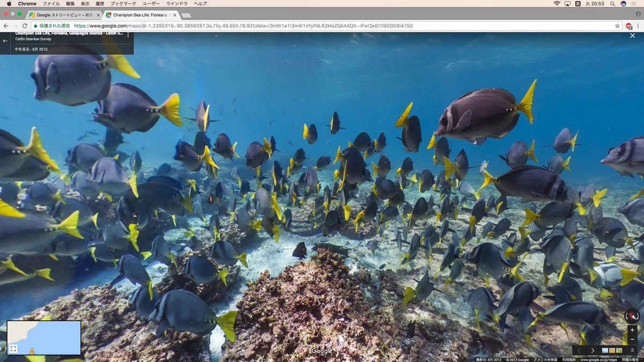
Task: Expand the minimap with the corner icon
Action: (x=13, y=349)
